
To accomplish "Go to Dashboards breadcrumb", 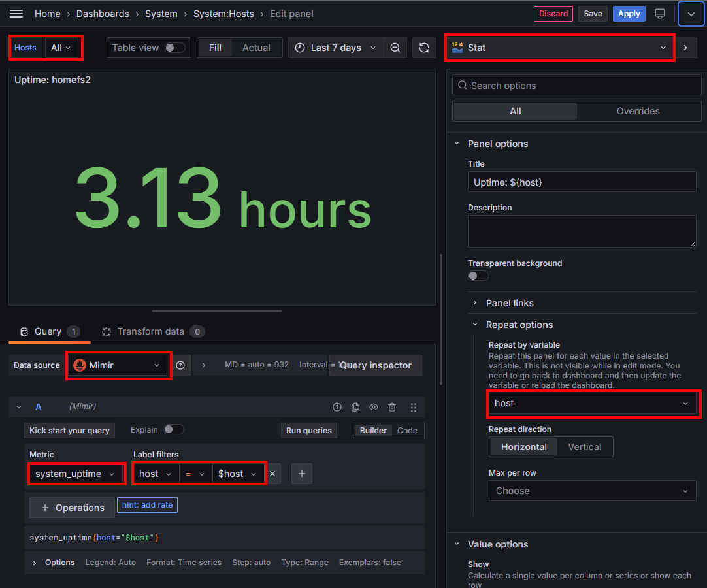I will pos(103,14).
